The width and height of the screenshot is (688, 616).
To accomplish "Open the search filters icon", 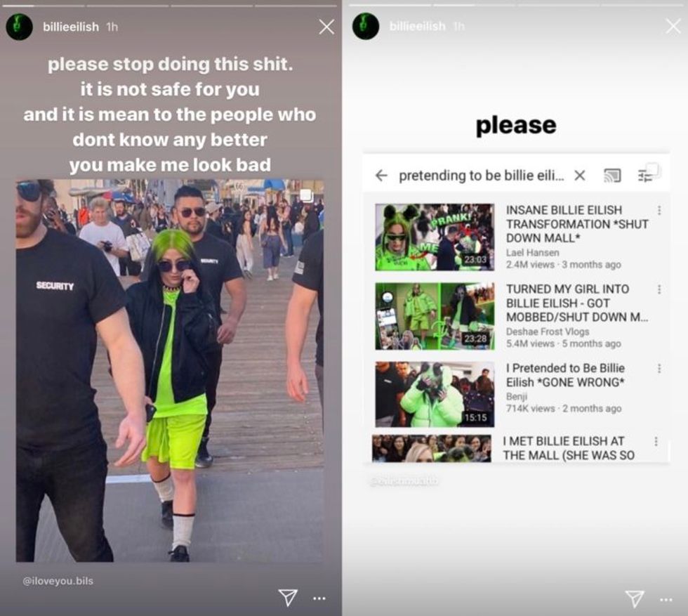I will click(x=645, y=176).
